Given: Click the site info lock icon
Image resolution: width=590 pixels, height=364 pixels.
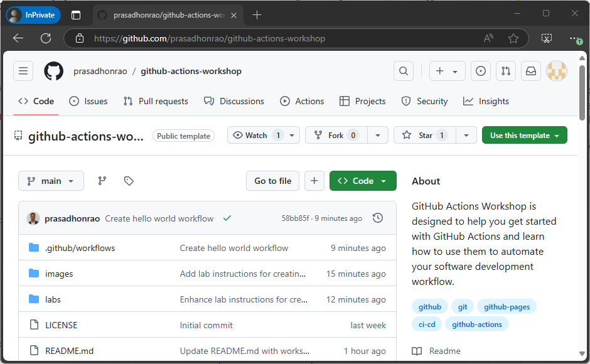Looking at the screenshot, I should (x=79, y=38).
